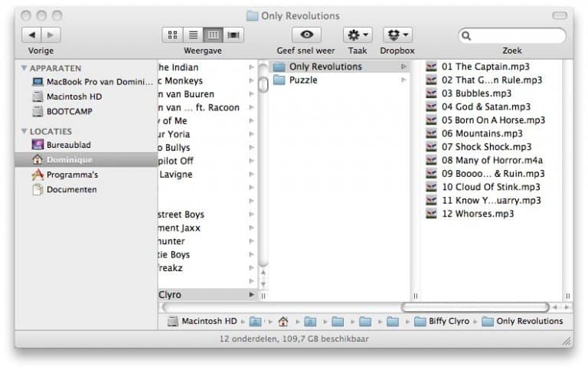Click the toolbar hide pill button
Screen dimensions: 588x370
[560, 15]
